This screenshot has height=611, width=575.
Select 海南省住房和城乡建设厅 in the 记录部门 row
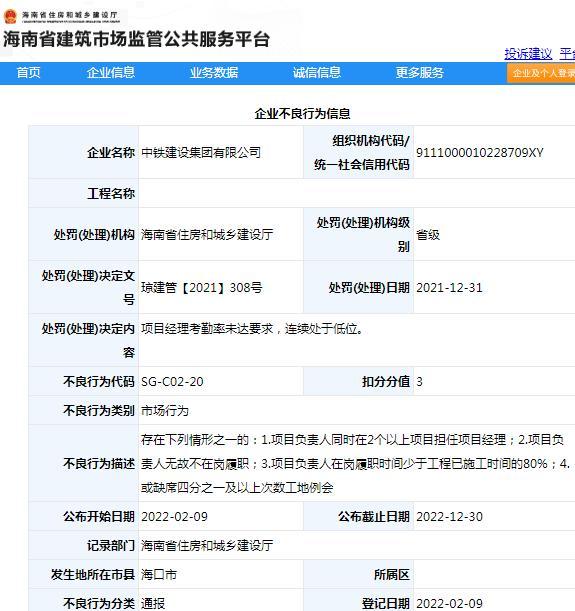pyautogui.click(x=207, y=546)
